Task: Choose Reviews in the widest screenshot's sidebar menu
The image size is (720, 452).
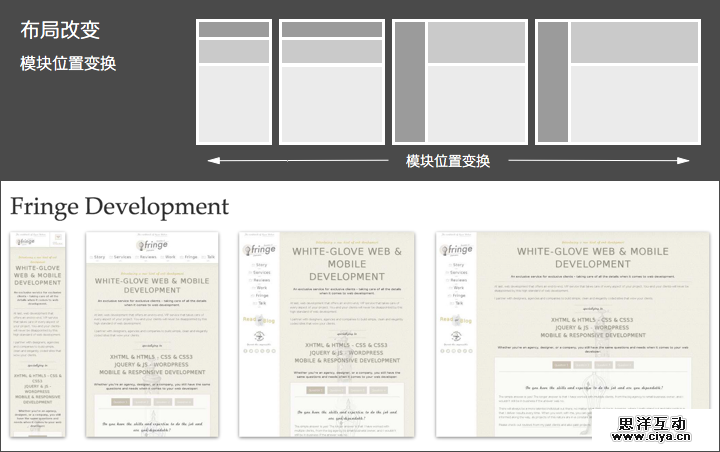Action: pyautogui.click(x=457, y=280)
